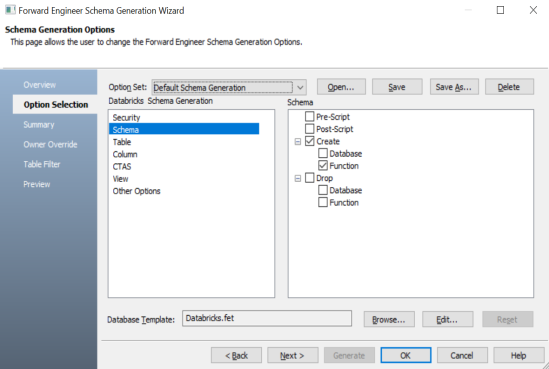
Task: Click Browse... for database template
Action: [389, 319]
